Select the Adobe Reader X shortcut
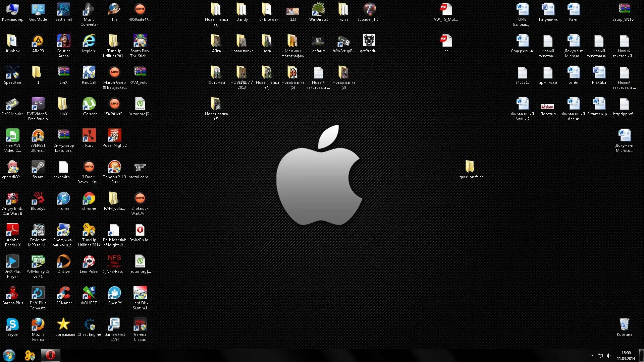This screenshot has width=644, height=362. click(x=12, y=230)
